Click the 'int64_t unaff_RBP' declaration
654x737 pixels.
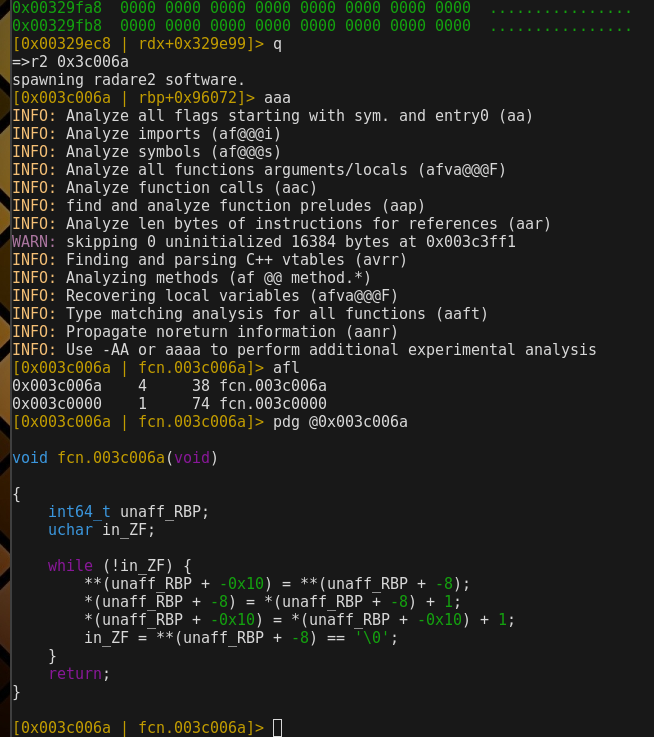pyautogui.click(x=128, y=512)
